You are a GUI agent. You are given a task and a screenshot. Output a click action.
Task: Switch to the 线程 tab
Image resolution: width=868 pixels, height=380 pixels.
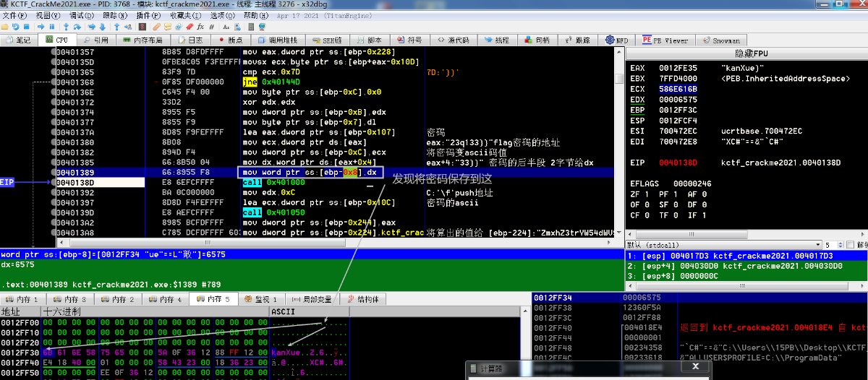[497, 40]
